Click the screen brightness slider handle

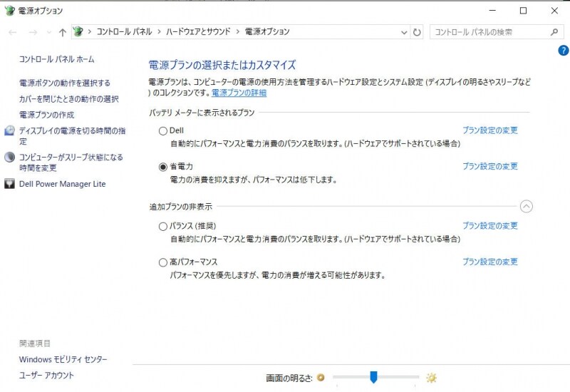(x=373, y=377)
